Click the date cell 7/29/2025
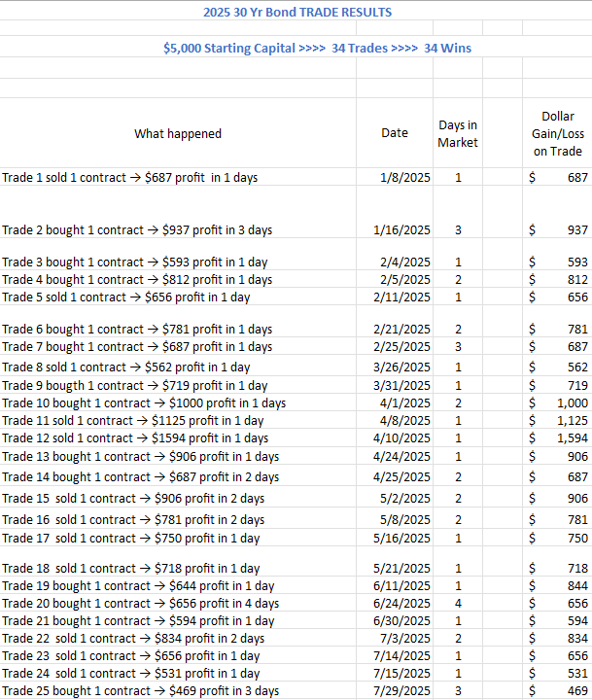The image size is (592, 700). pyautogui.click(x=401, y=691)
